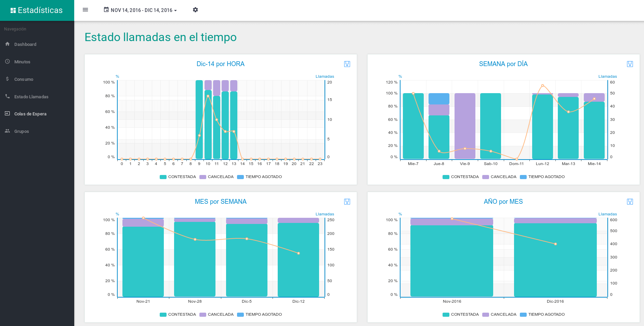Click CANCELADA purple swatch in AÑO por MES
Viewport: 644px width, 326px height.
[486, 314]
